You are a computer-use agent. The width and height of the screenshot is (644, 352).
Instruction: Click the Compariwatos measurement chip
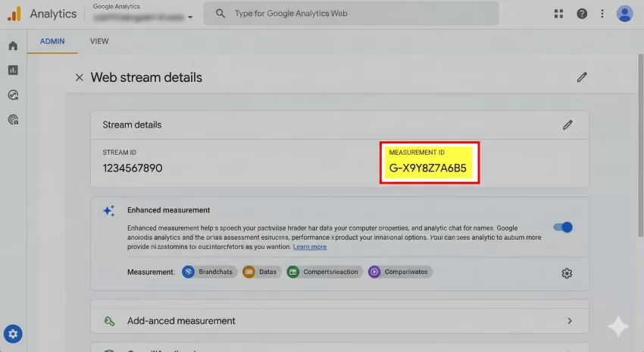coord(400,272)
